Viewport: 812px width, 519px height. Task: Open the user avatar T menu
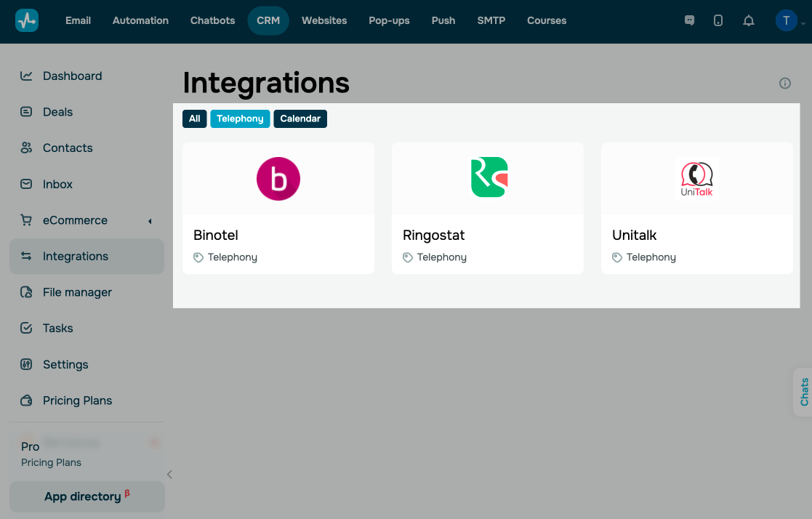(786, 21)
